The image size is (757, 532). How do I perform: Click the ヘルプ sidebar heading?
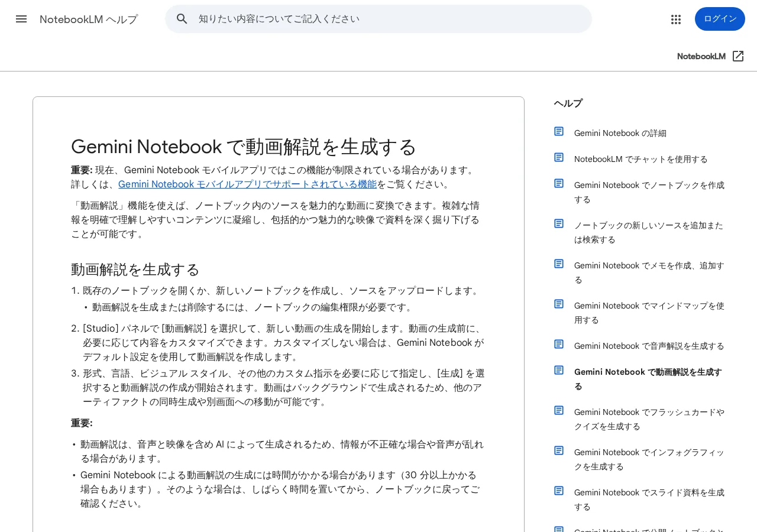point(568,103)
